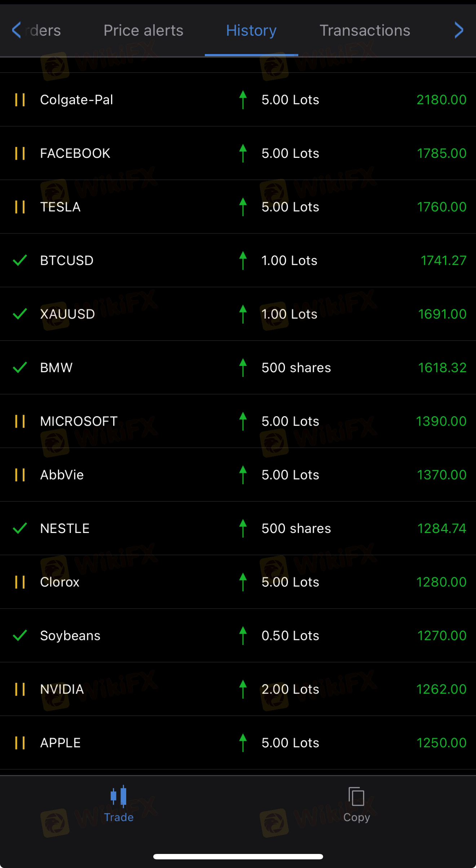Screen dimensions: 476x868
Task: Click the pause icon next to FACEBOOK
Action: tap(20, 153)
